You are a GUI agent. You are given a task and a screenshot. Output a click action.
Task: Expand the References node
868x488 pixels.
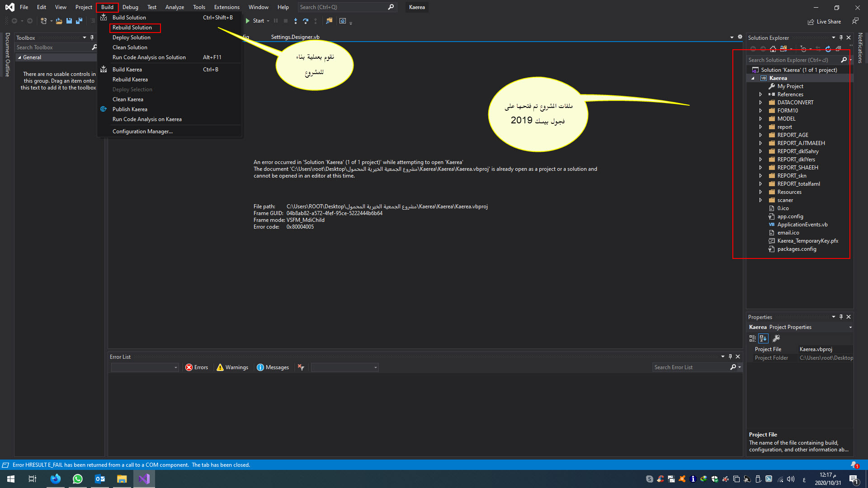click(760, 94)
